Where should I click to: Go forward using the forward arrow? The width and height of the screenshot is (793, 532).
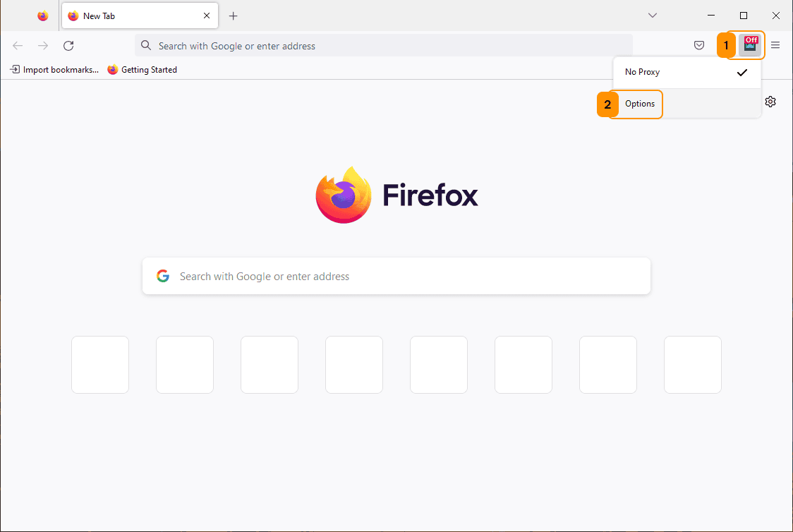[43, 46]
